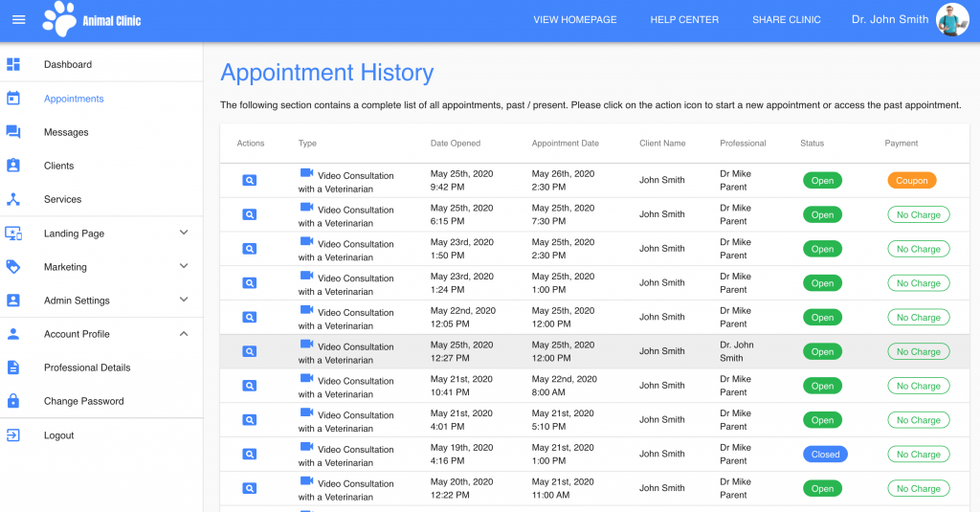
Task: View appointment opened May 21st 4:01 PM
Action: tap(250, 420)
